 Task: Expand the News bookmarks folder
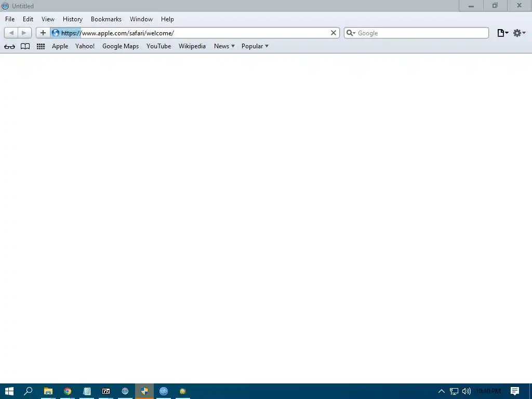pyautogui.click(x=224, y=46)
